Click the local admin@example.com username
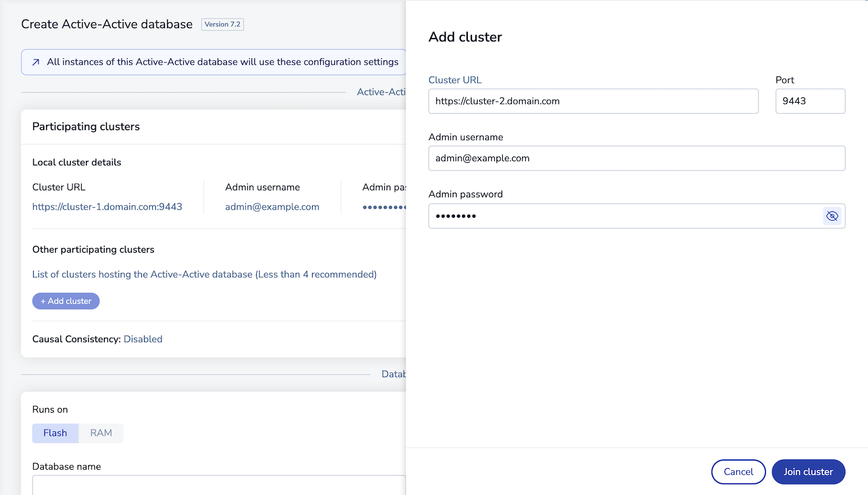 (x=272, y=207)
